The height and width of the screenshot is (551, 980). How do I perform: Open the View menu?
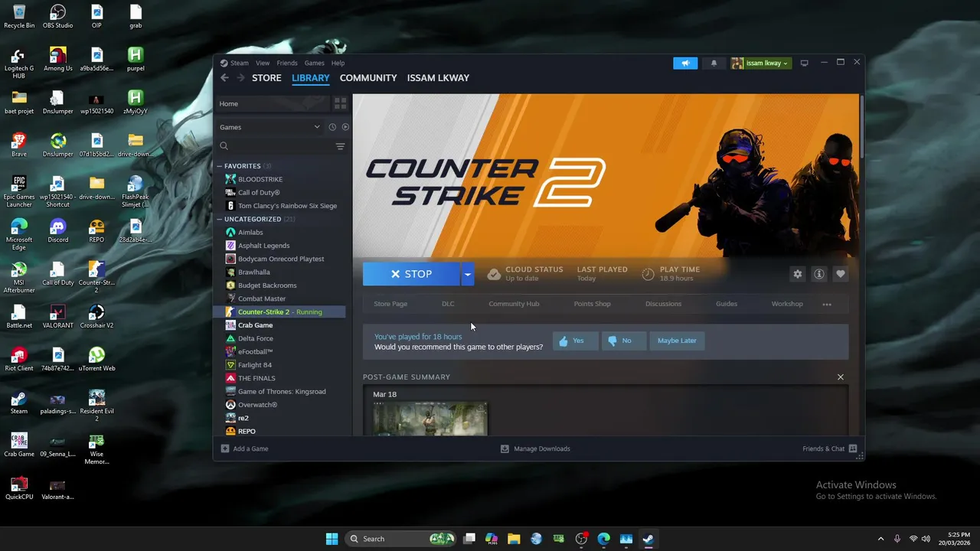263,63
